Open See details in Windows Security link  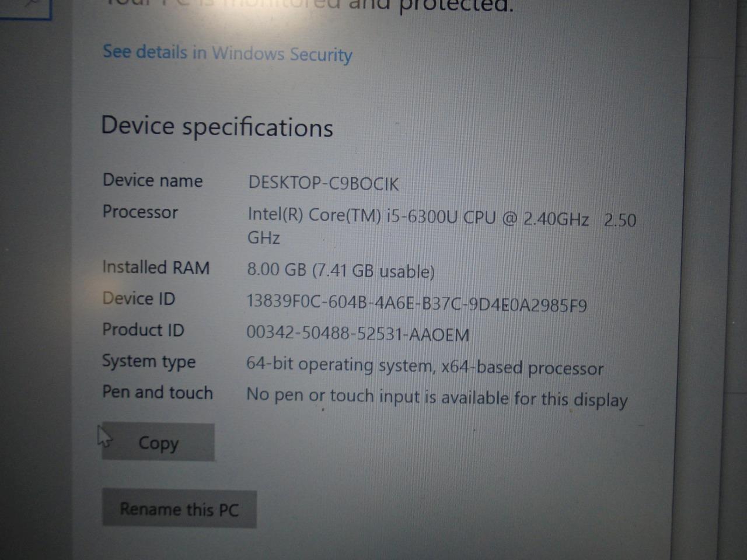pyautogui.click(x=228, y=53)
